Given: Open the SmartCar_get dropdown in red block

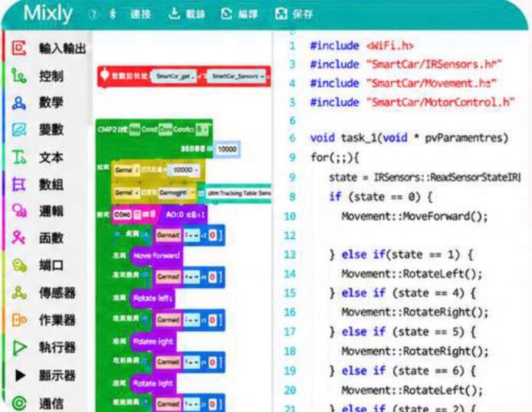Looking at the screenshot, I should click(173, 77).
